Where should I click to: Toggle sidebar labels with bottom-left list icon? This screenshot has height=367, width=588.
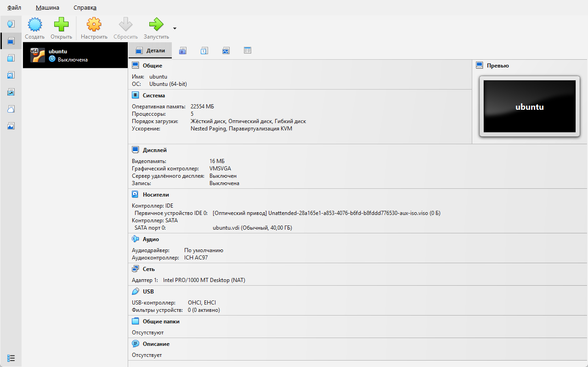[11, 358]
